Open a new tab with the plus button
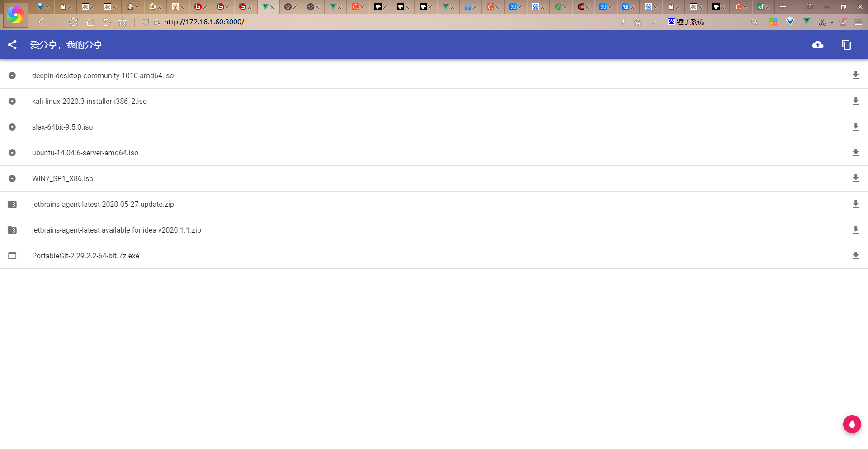 [x=783, y=7]
